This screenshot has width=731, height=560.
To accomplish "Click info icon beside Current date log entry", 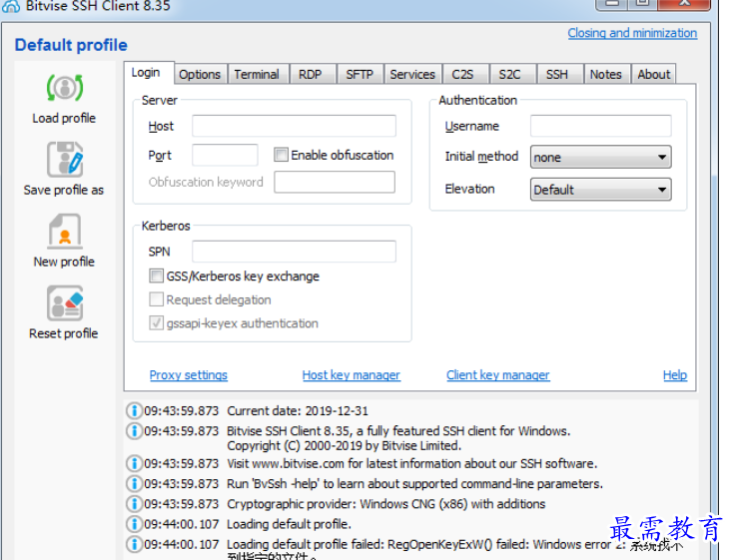I will [134, 410].
